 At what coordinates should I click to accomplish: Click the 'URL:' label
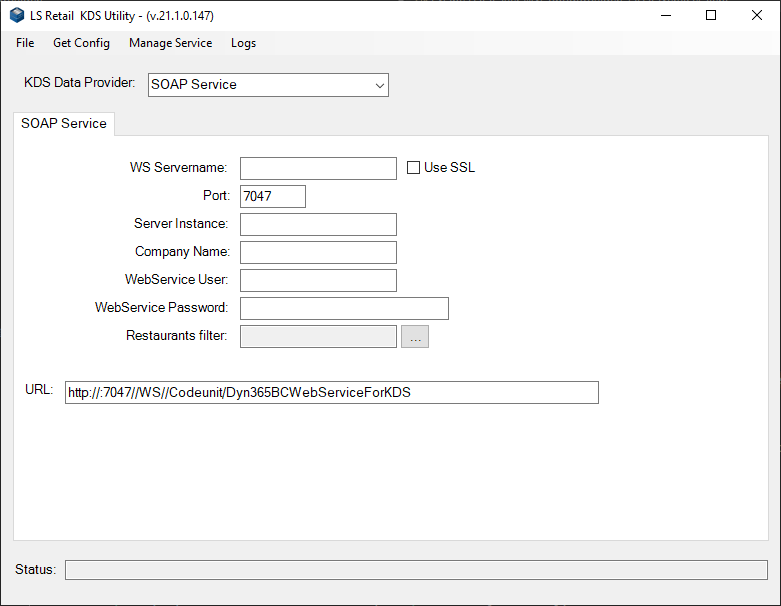click(39, 389)
